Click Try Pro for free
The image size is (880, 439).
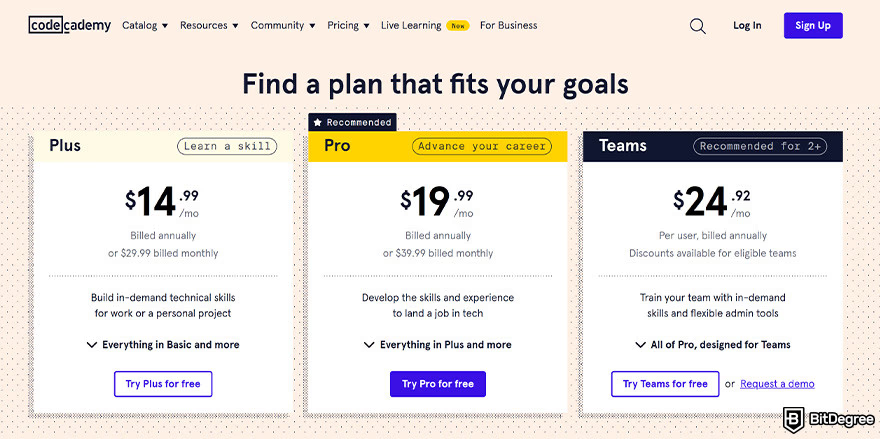point(438,384)
